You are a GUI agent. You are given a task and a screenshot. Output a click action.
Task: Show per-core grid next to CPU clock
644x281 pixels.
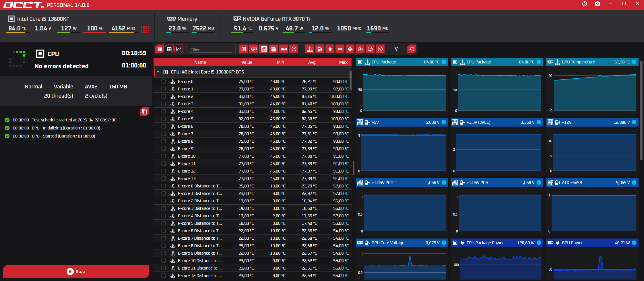(145, 29)
